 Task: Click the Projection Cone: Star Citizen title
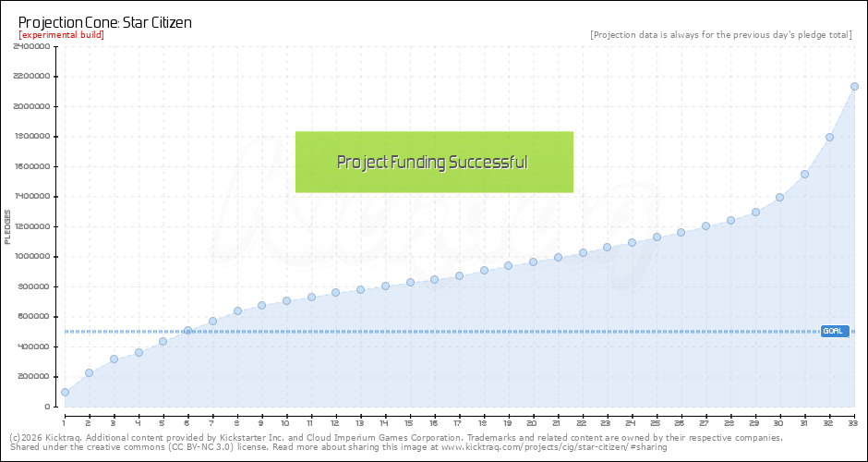105,22
